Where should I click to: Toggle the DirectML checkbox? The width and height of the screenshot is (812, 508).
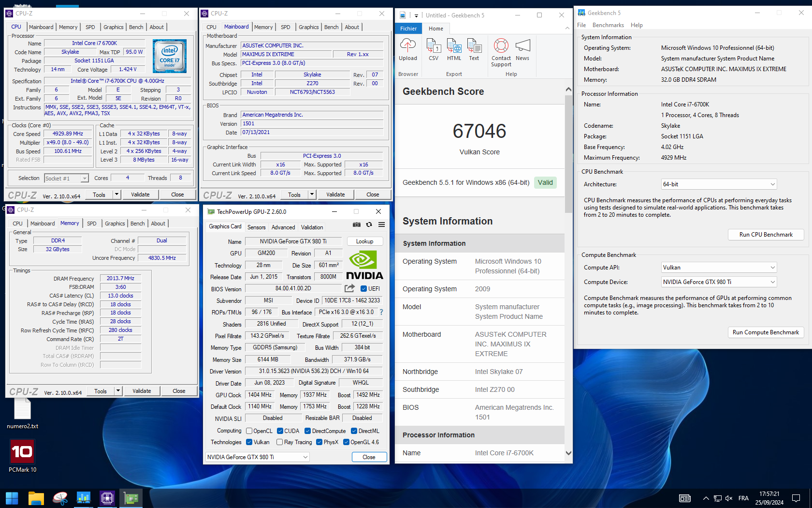coord(354,431)
